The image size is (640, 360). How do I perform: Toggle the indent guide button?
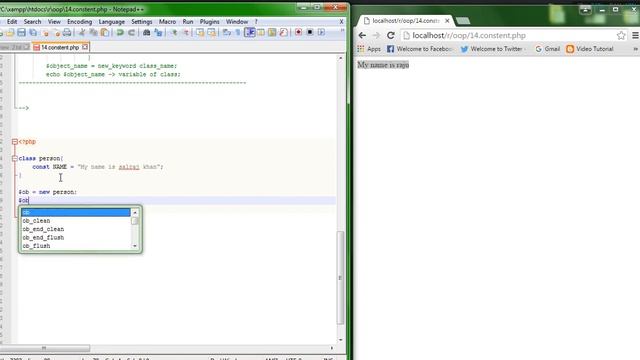coord(249,32)
